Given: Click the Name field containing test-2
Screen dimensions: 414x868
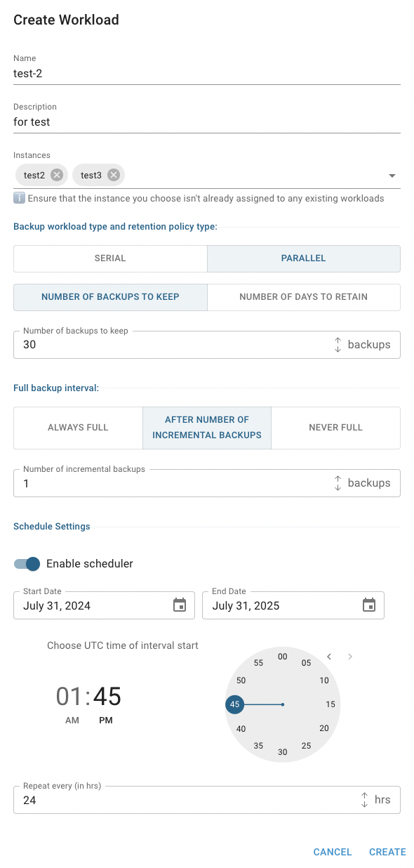Looking at the screenshot, I should [x=207, y=73].
